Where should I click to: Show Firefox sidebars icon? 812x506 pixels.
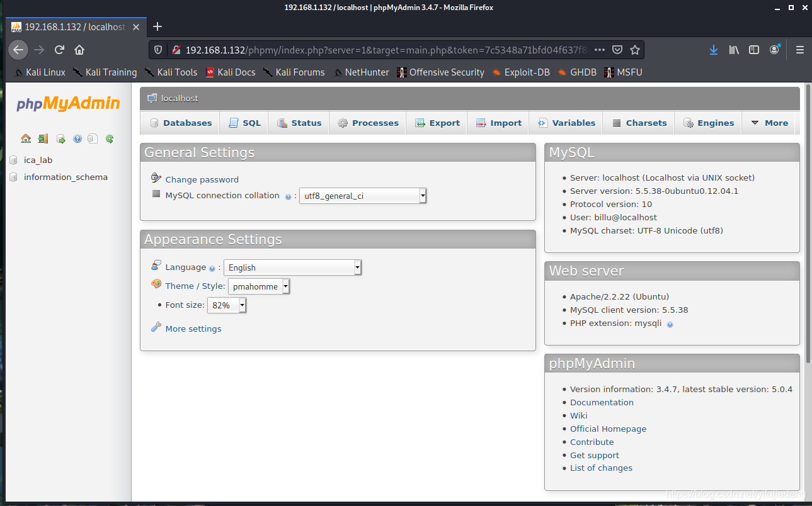tap(754, 50)
